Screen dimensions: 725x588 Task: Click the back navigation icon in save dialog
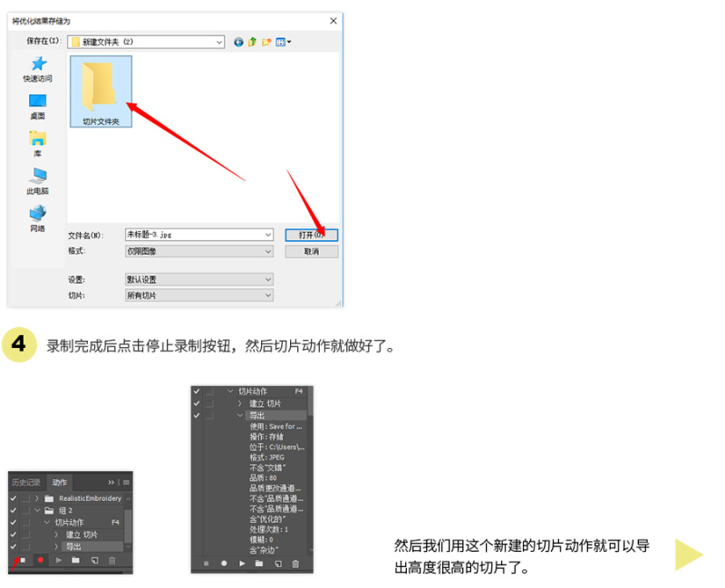[238, 42]
